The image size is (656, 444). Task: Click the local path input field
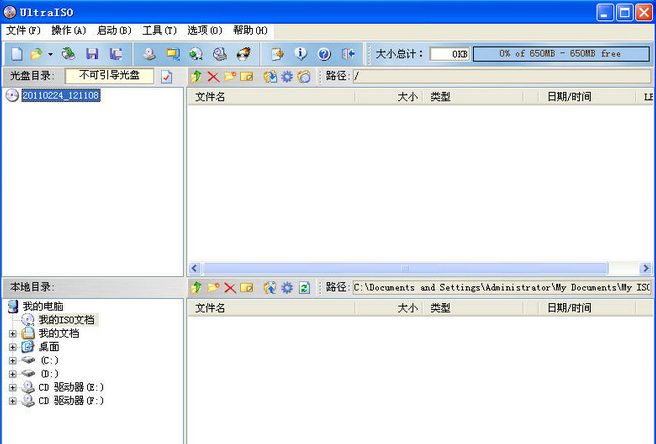pos(500,287)
